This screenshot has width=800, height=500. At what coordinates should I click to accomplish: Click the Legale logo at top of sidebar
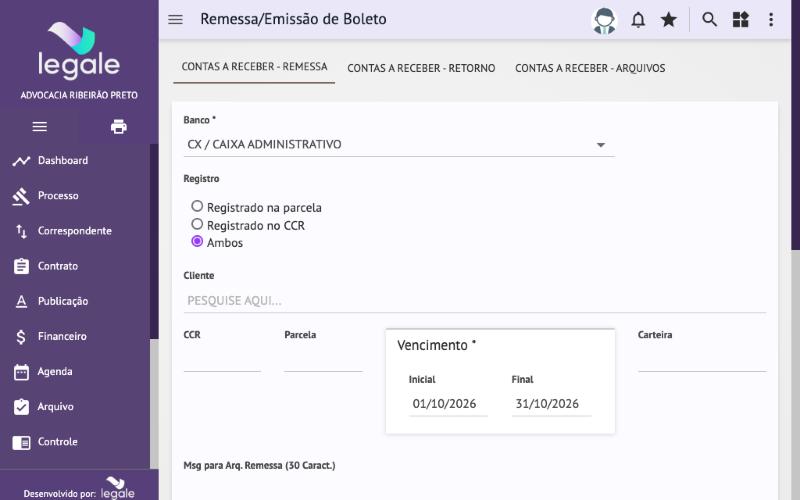pos(79,51)
